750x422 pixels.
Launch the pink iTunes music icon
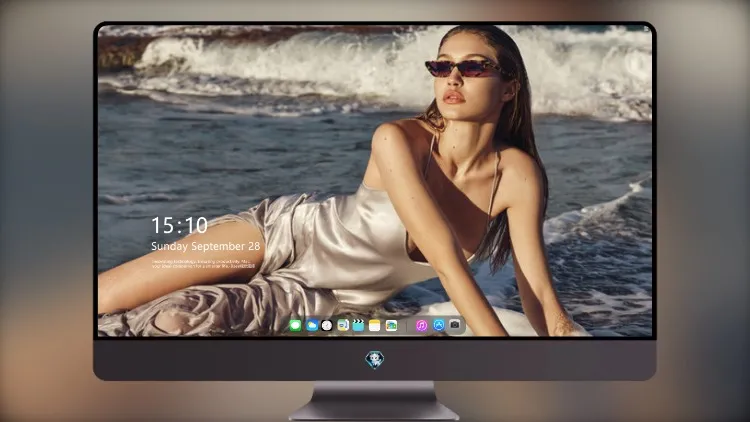(421, 326)
